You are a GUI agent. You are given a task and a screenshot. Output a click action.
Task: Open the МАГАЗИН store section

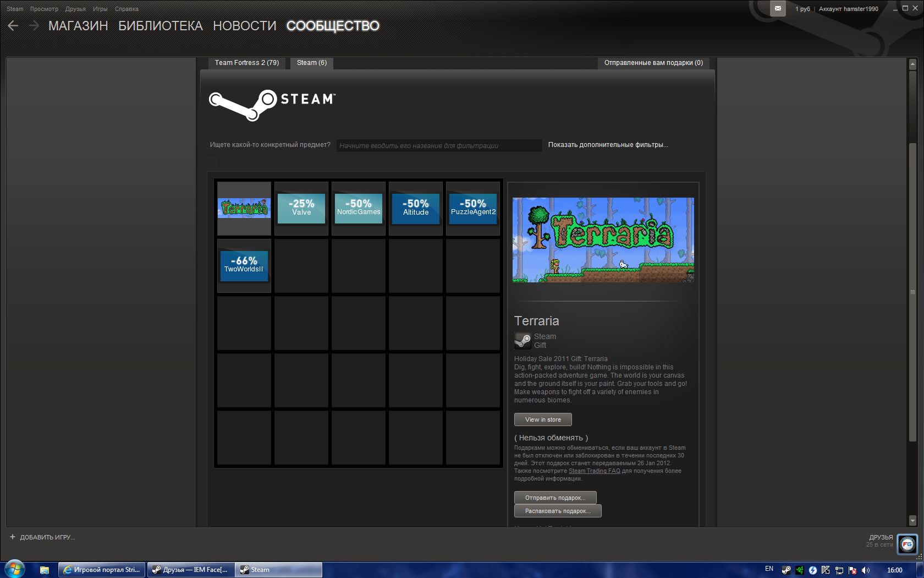click(78, 26)
